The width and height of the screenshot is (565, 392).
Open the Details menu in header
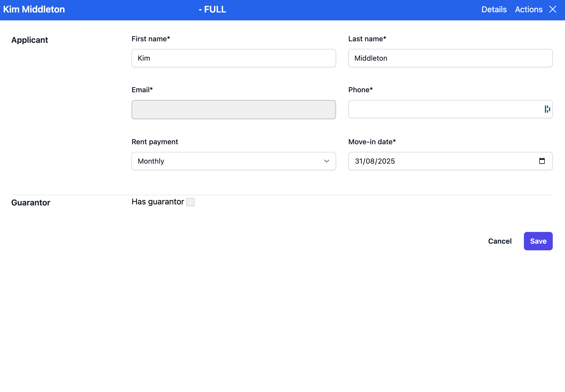point(494,9)
